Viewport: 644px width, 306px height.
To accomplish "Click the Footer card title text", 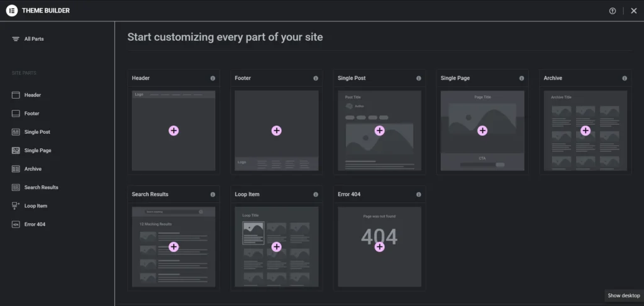I will pyautogui.click(x=243, y=78).
